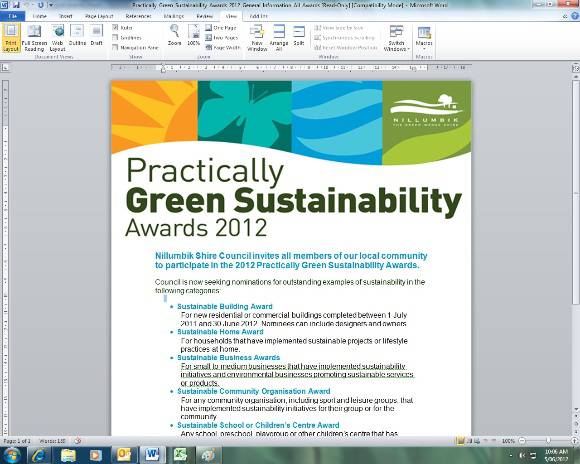Save document from Quick Access Toolbar
580x464 pixels.
coord(16,5)
